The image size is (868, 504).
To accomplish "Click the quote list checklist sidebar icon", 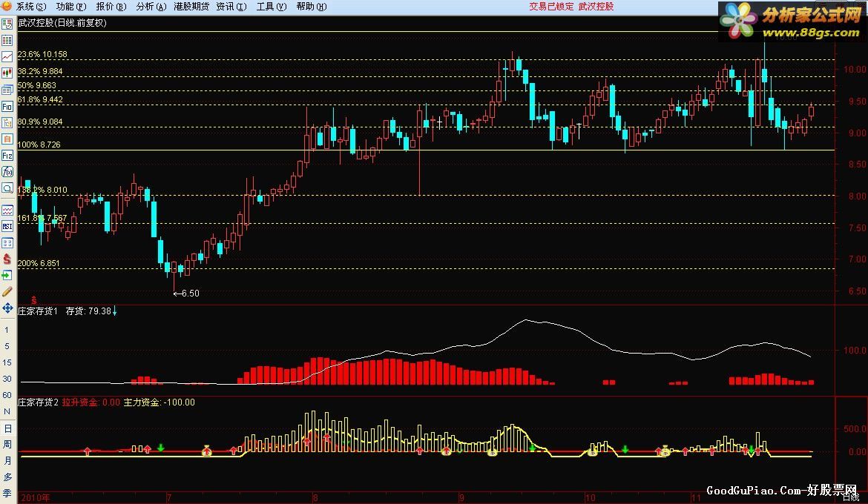I will pyautogui.click(x=7, y=24).
